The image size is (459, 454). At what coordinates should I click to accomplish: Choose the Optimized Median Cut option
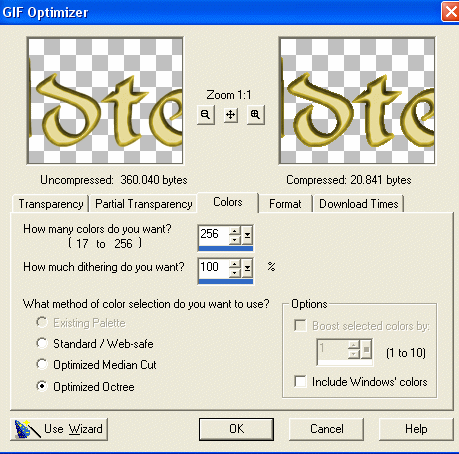(42, 364)
